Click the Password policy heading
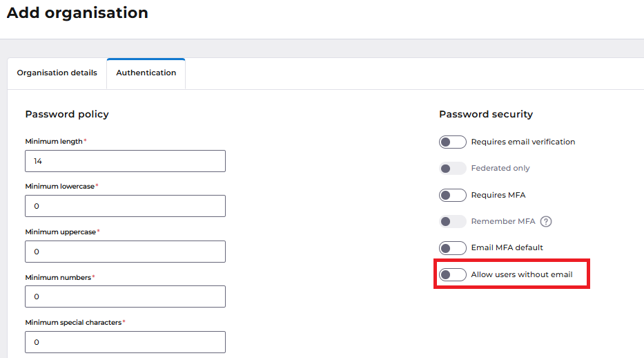 (x=67, y=114)
